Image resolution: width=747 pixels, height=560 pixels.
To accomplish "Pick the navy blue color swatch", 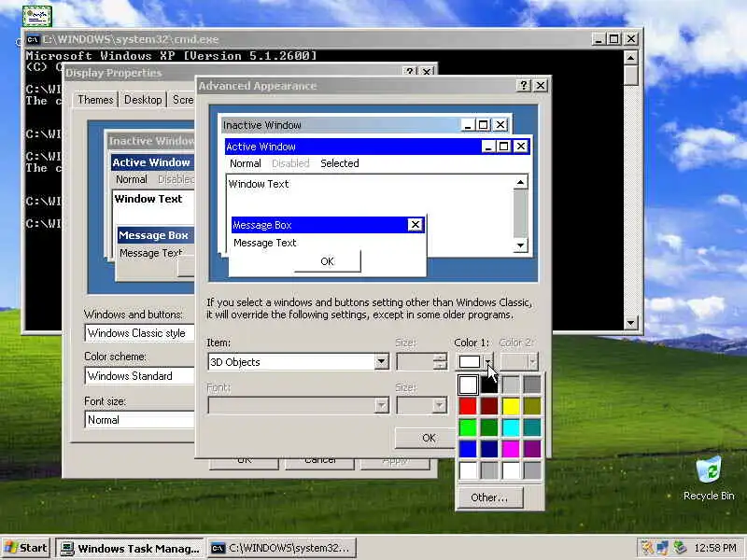I will pyautogui.click(x=488, y=449).
